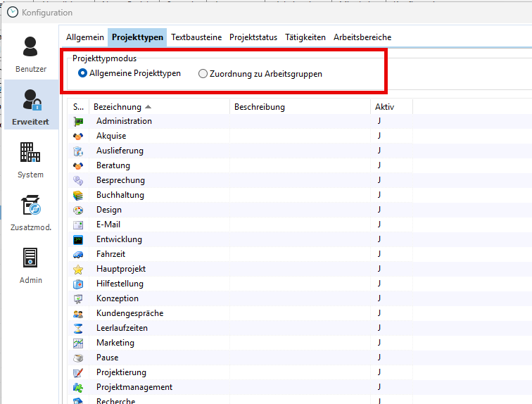Open the Textbausteine tab
This screenshot has width=532, height=404.
click(x=196, y=37)
